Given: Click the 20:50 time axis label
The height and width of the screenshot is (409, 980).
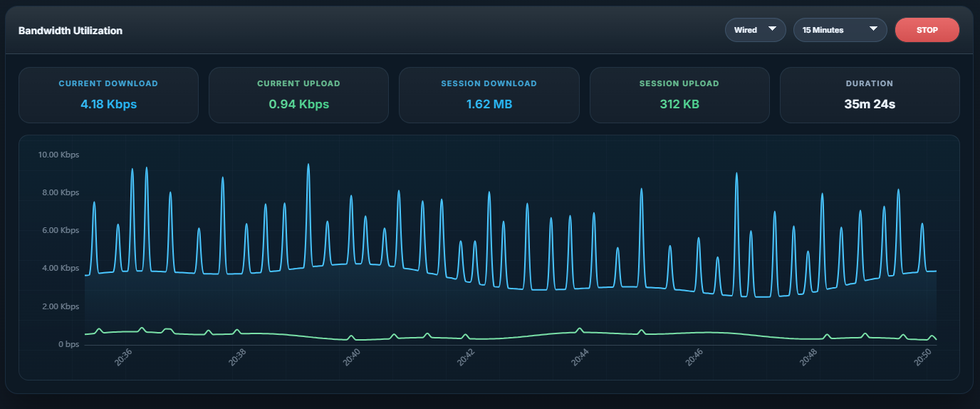Looking at the screenshot, I should click(922, 357).
